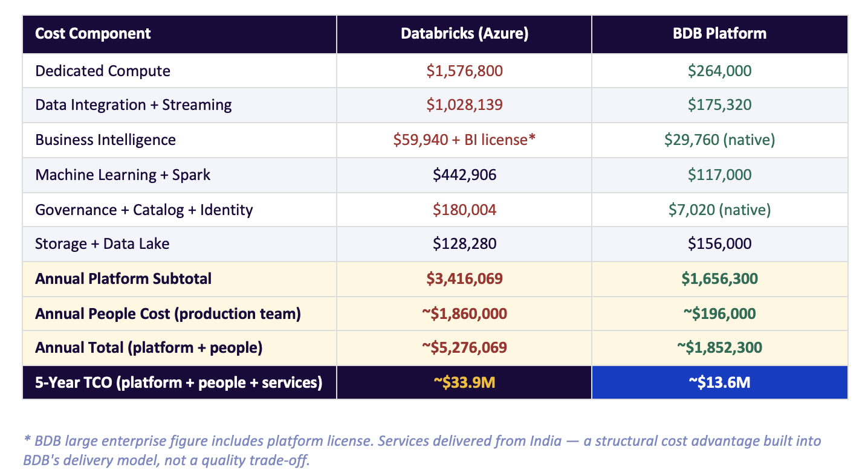Click the ~$196,000 people cost value
868x476 pixels.
click(x=719, y=314)
